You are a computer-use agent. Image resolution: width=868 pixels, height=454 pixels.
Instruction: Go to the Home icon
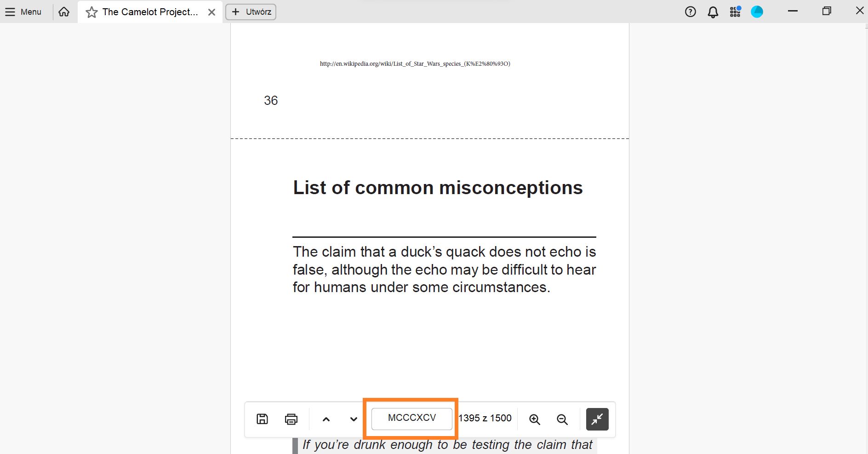click(64, 12)
